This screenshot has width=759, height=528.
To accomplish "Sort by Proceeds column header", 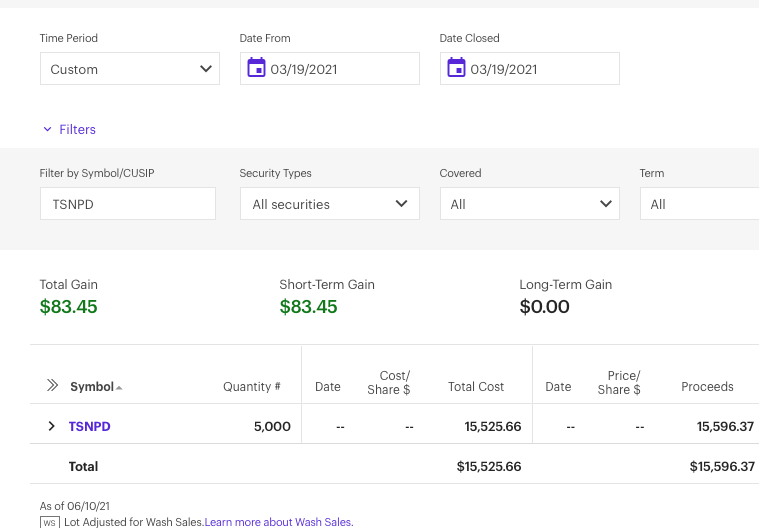I will tap(707, 387).
